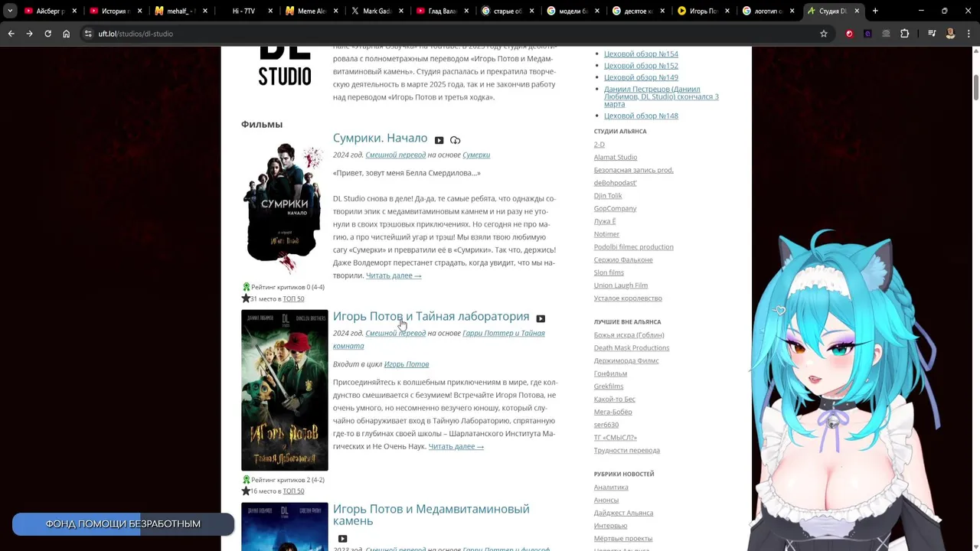Open browser home page

point(66,34)
